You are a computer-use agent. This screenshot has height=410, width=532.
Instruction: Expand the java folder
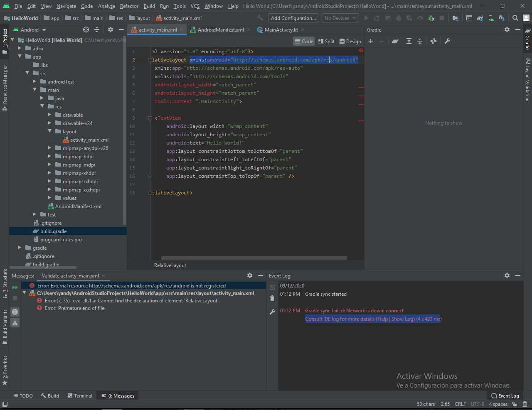tap(42, 98)
